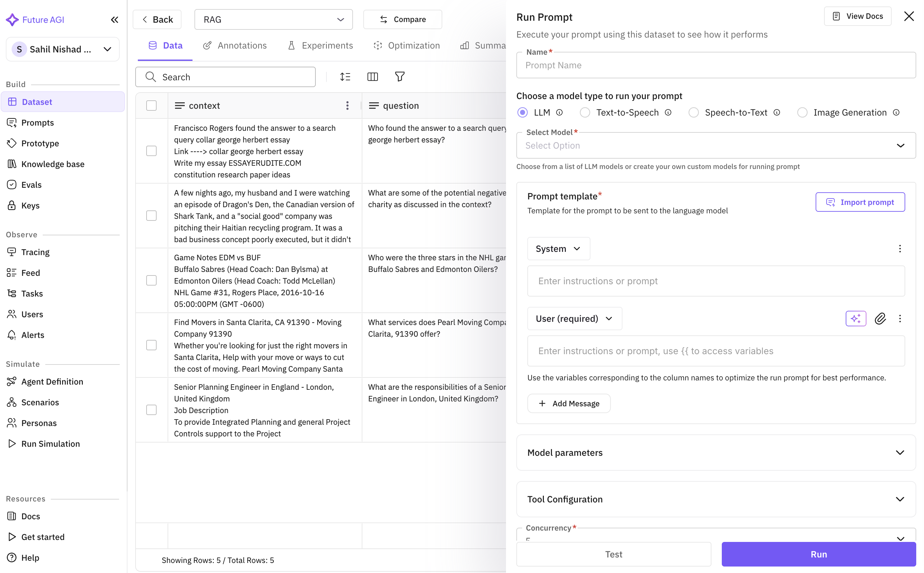Collapse the sidebar with double-chevron icon
This screenshot has width=924, height=573.
click(114, 20)
